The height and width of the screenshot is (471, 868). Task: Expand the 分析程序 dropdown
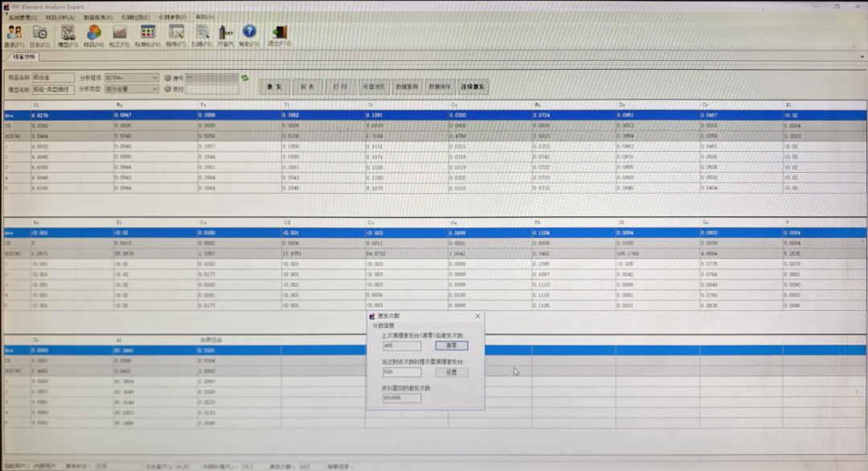[x=154, y=78]
